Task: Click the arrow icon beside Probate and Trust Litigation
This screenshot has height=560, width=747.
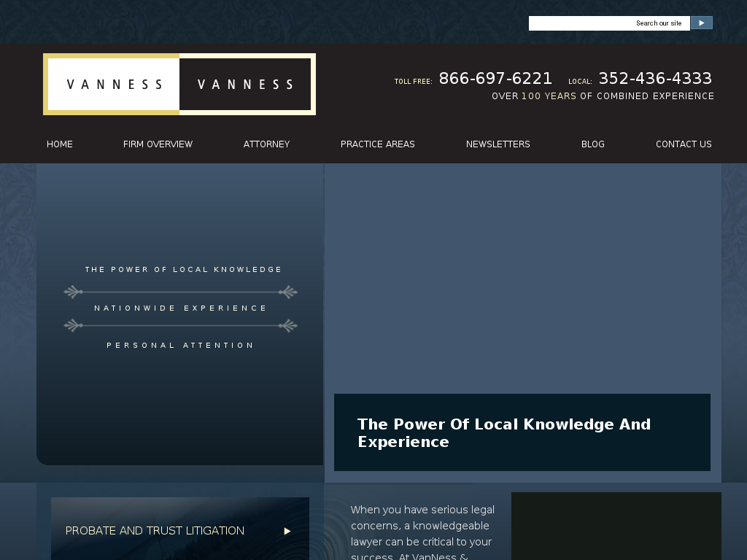Action: (287, 531)
